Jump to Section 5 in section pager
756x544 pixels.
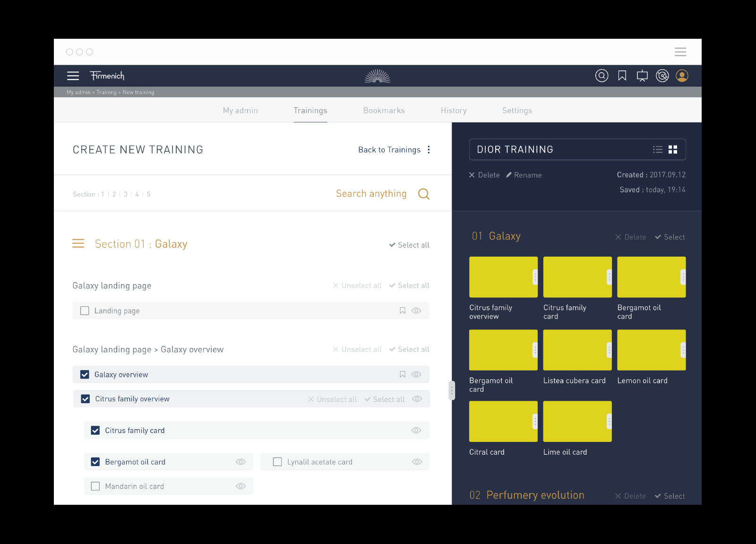pos(148,194)
